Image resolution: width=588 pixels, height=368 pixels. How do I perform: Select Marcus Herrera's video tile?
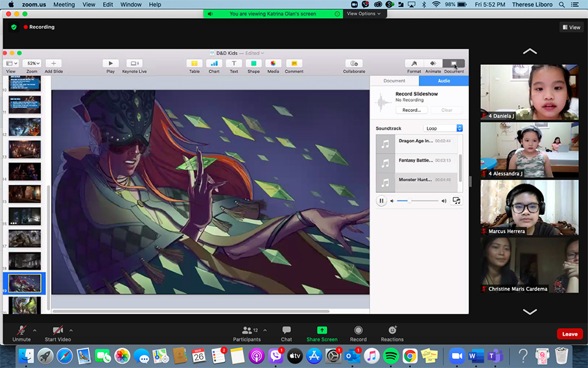530,208
